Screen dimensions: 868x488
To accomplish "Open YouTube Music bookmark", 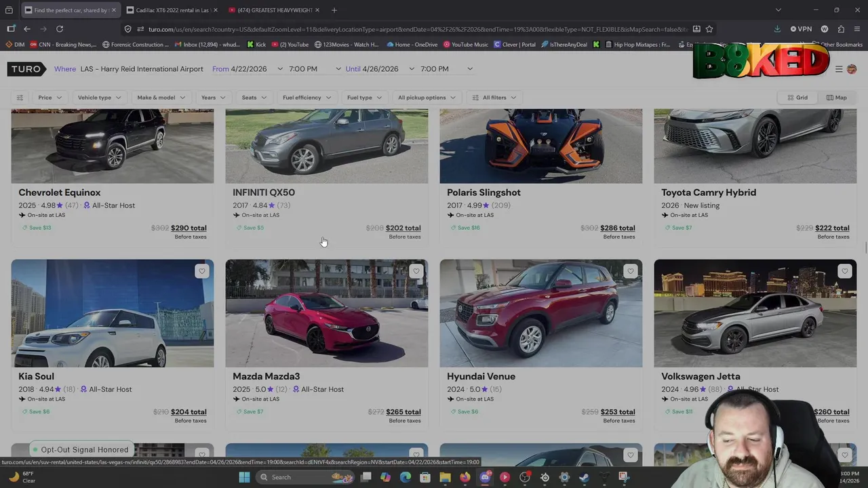I will tap(466, 45).
